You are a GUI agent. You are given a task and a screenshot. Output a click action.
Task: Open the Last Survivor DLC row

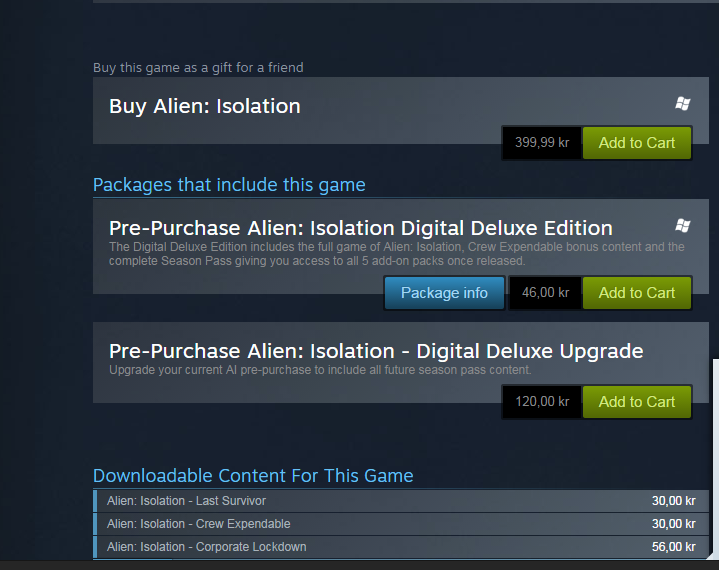click(401, 501)
